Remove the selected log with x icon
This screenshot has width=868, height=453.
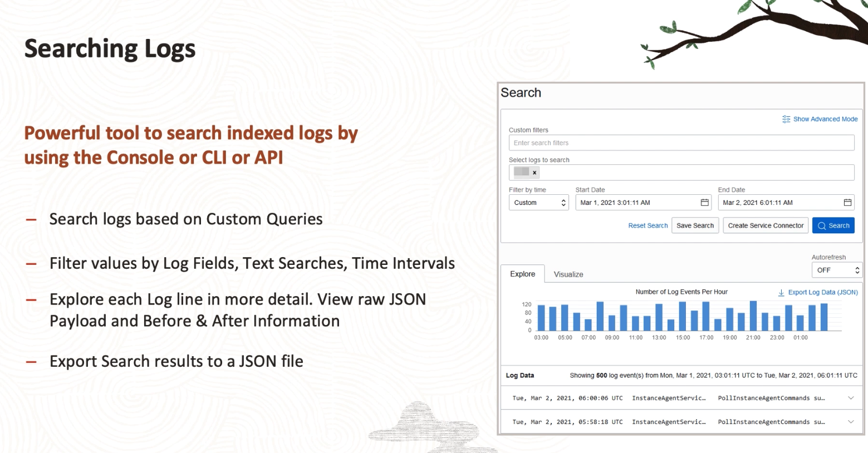tap(534, 173)
